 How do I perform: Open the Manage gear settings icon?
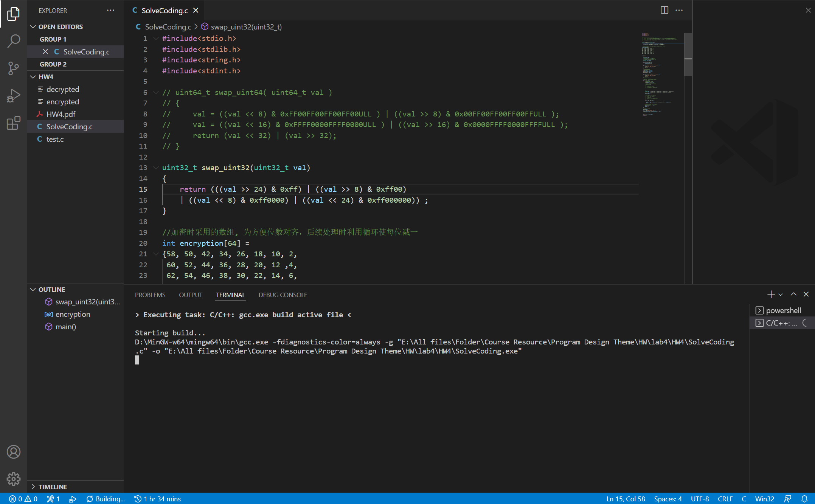point(14,479)
